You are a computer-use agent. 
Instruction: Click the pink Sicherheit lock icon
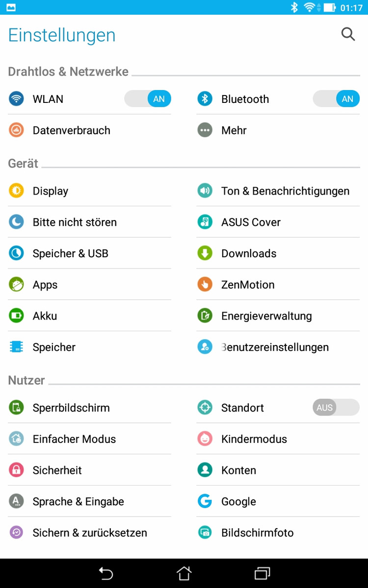16,470
